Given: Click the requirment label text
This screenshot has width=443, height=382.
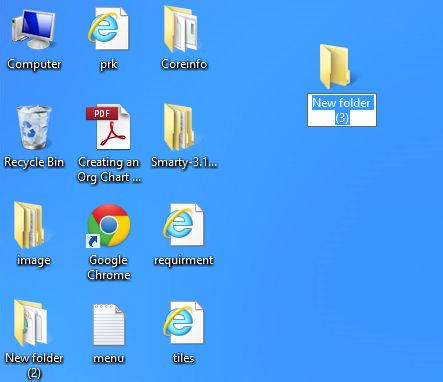Looking at the screenshot, I should 184,260.
